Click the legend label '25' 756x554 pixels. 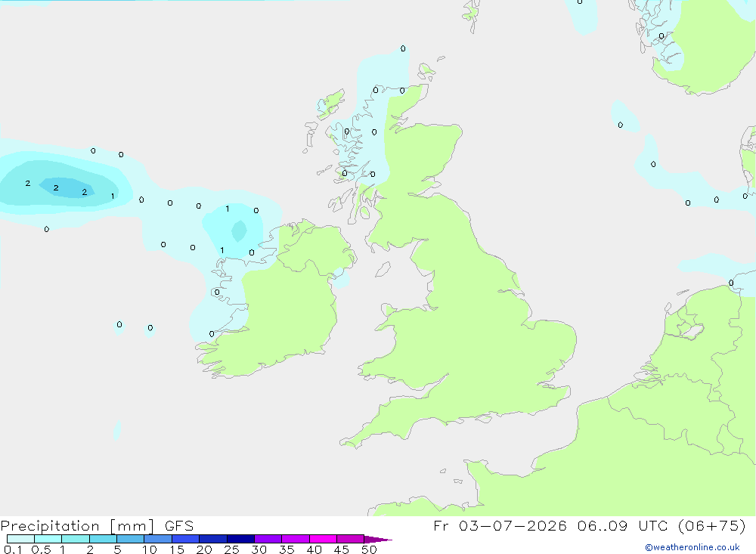[x=232, y=549]
